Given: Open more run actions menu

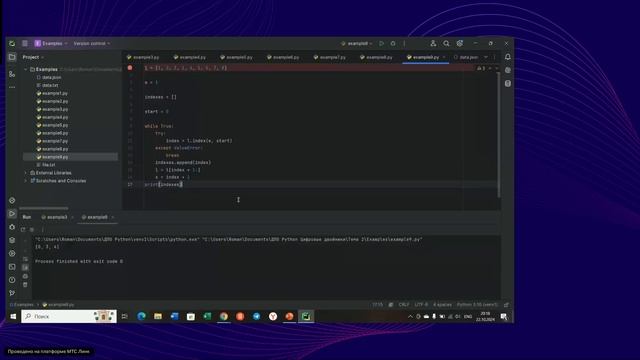Looking at the screenshot, I should 404,43.
